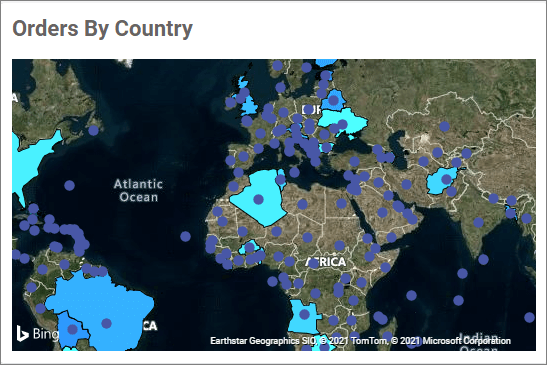Click the bubble inside the Afghanistan shape
The height and width of the screenshot is (365, 547).
click(446, 179)
